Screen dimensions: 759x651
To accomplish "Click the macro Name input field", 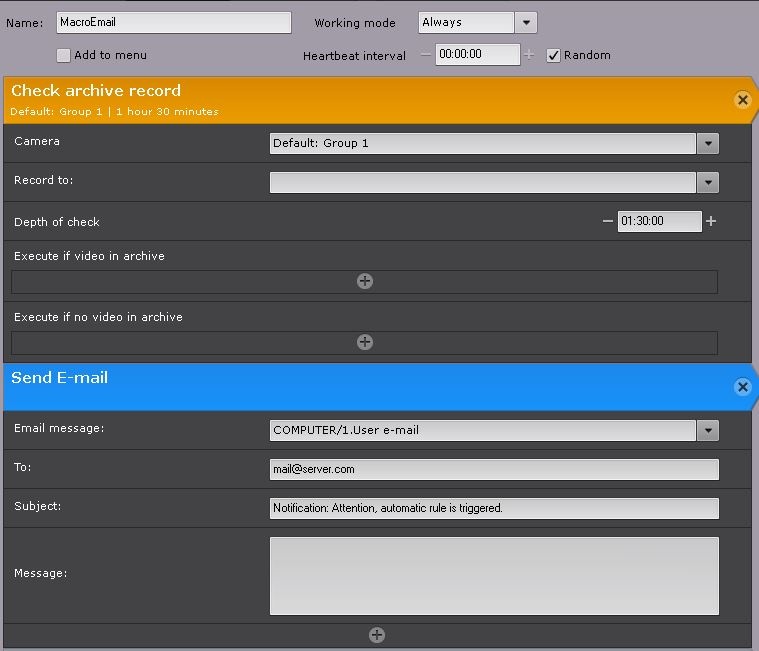I will point(174,23).
